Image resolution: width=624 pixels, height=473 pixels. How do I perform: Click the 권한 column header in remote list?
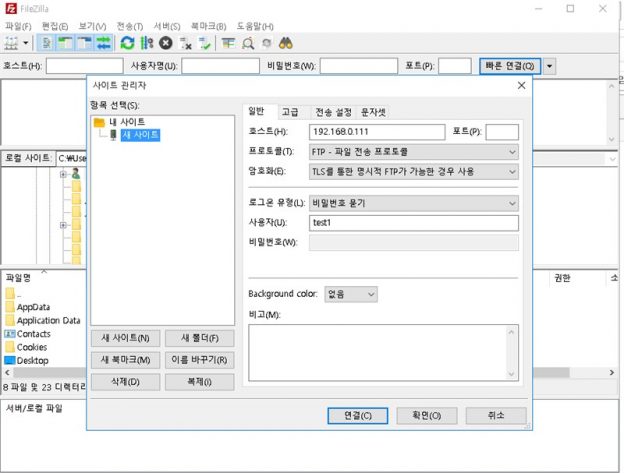tap(562, 278)
